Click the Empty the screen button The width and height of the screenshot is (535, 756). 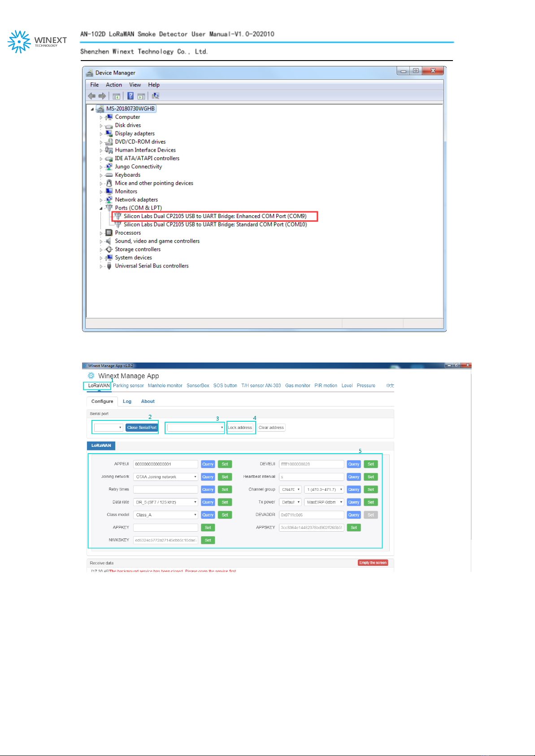coord(373,563)
